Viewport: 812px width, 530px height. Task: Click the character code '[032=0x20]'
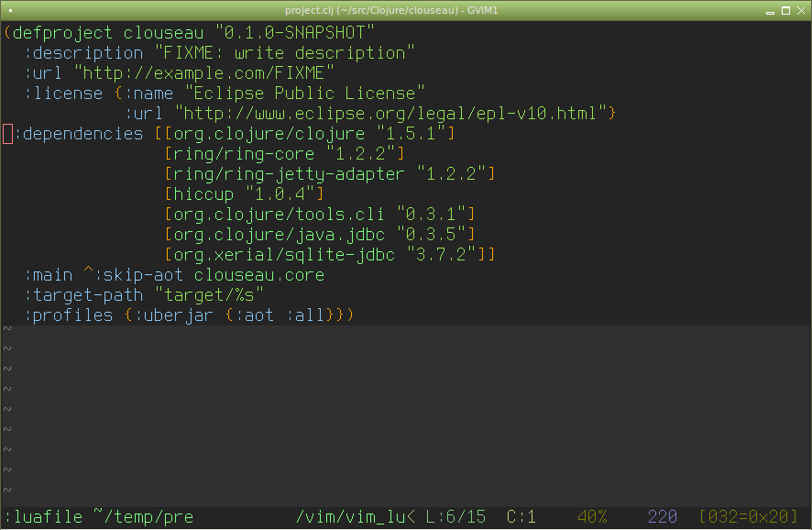click(x=748, y=517)
